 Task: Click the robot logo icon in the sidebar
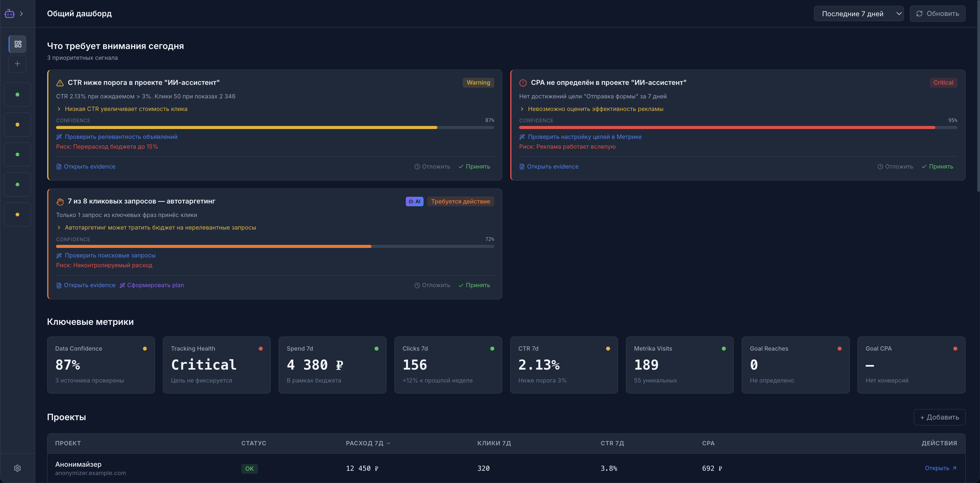(x=9, y=14)
